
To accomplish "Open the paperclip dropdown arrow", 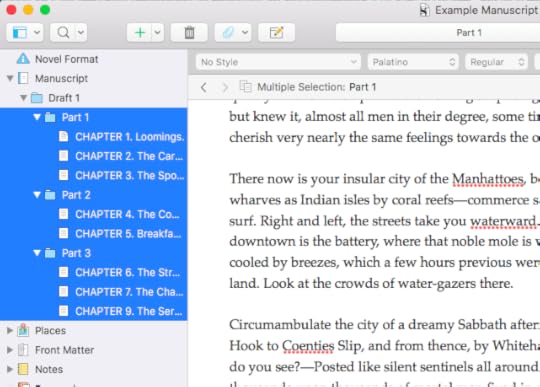I will [x=245, y=33].
